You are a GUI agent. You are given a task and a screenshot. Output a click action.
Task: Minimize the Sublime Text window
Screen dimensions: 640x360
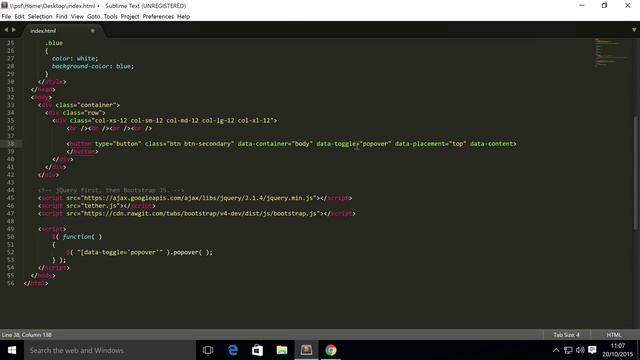(582, 5)
